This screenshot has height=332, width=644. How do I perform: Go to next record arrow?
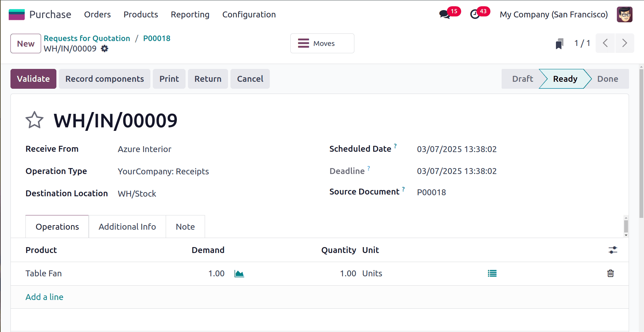(x=625, y=43)
